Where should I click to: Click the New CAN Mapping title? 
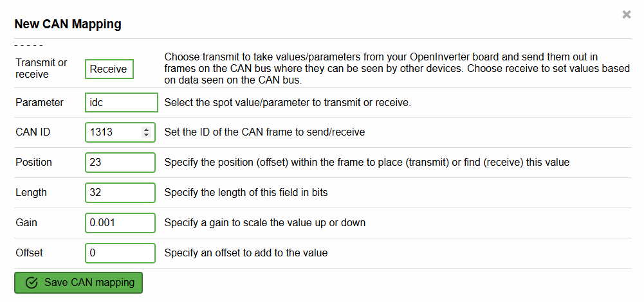point(68,24)
